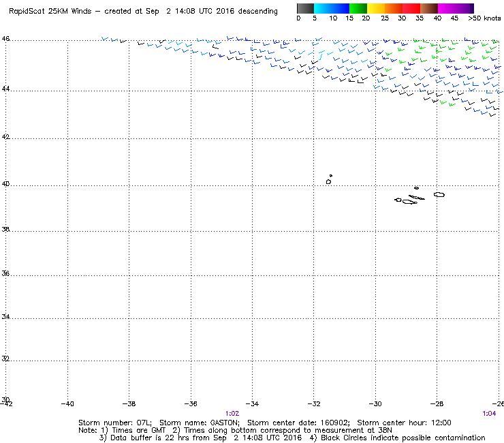
Task: Click the latitude label '32'
Action: coord(5,358)
